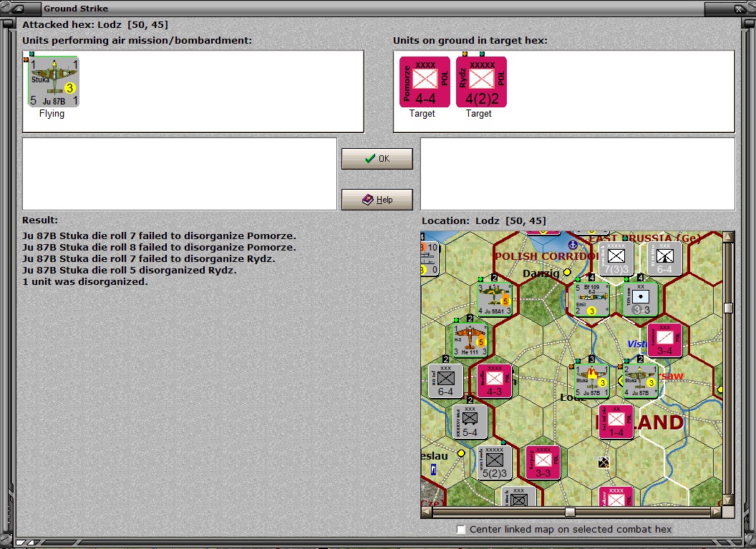Viewport: 756px width, 549px height.
Task: Click the OK button
Action: click(x=377, y=159)
